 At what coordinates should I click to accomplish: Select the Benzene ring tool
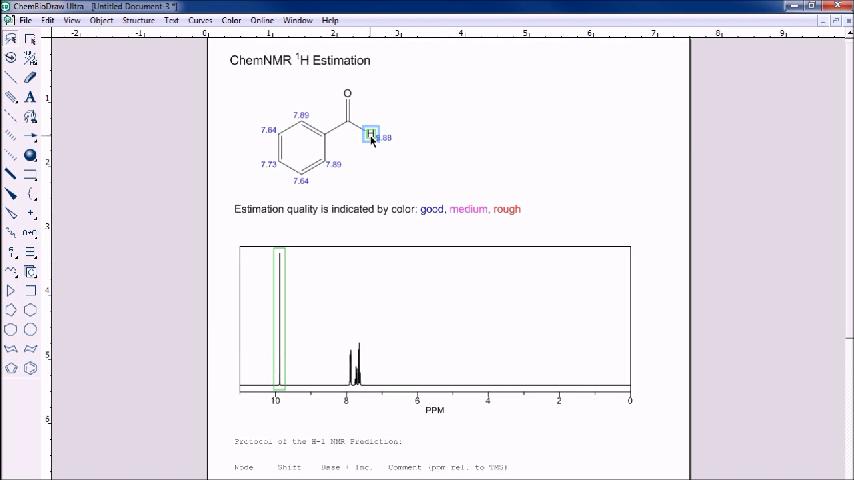pyautogui.click(x=30, y=368)
